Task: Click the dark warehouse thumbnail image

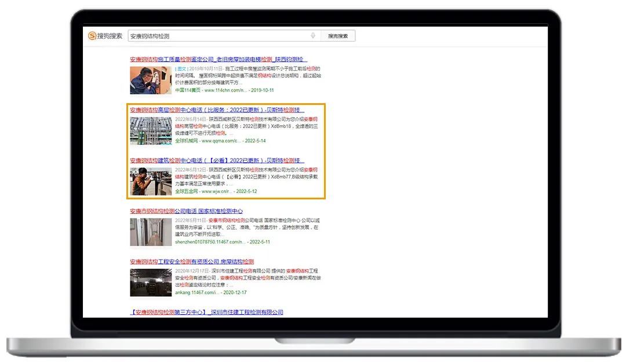Action: (151, 282)
